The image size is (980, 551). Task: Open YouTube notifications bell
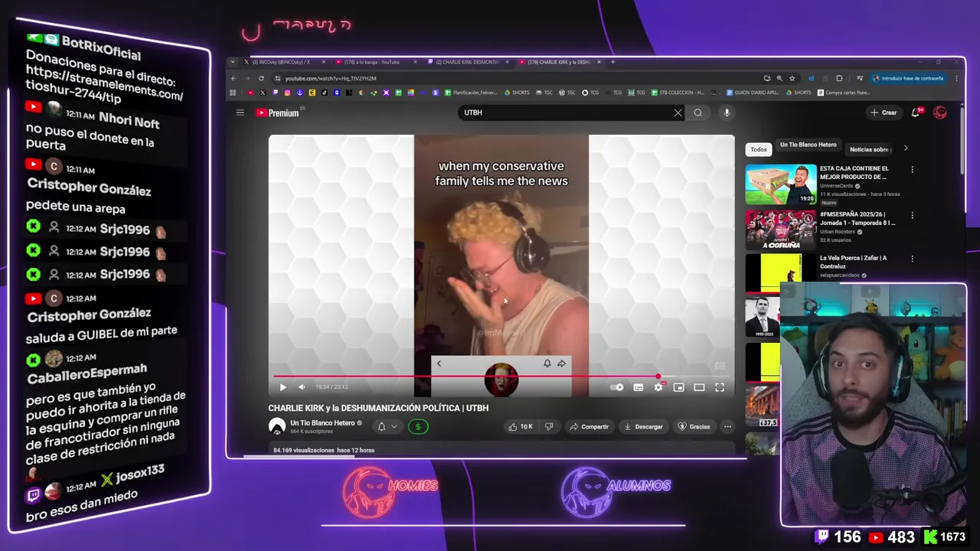(x=916, y=112)
